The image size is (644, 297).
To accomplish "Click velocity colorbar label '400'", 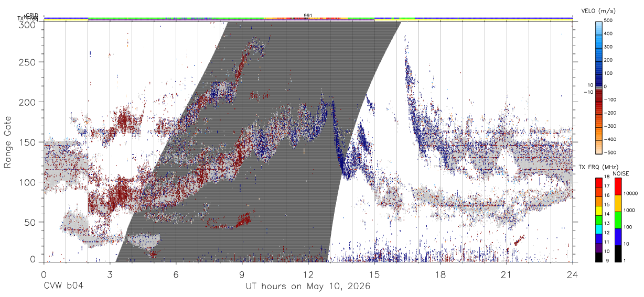I will pyautogui.click(x=609, y=34).
